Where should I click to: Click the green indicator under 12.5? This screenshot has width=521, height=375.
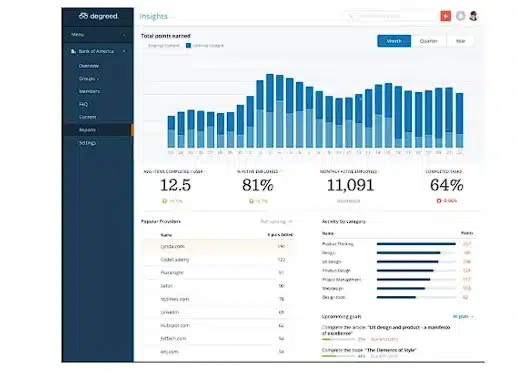(164, 201)
